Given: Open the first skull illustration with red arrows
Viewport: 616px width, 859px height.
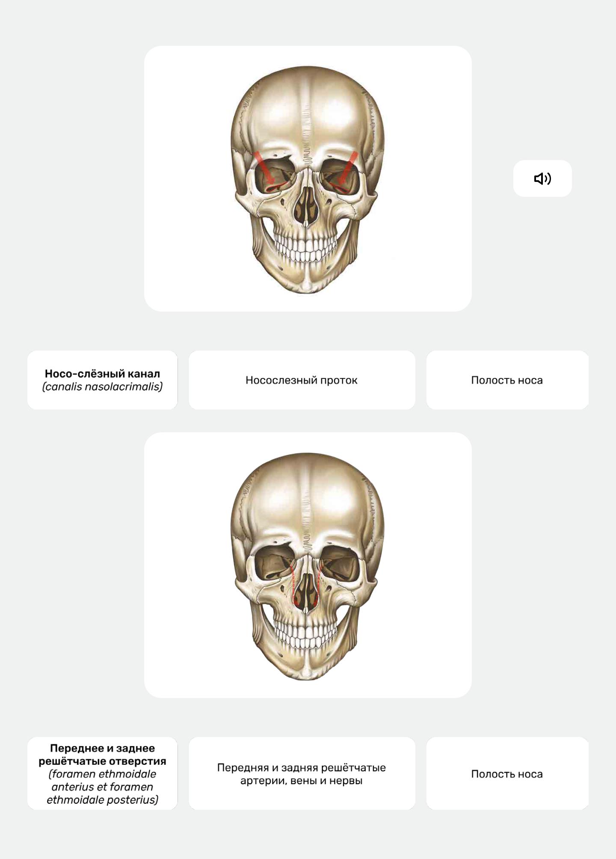Looking at the screenshot, I should 308,178.
